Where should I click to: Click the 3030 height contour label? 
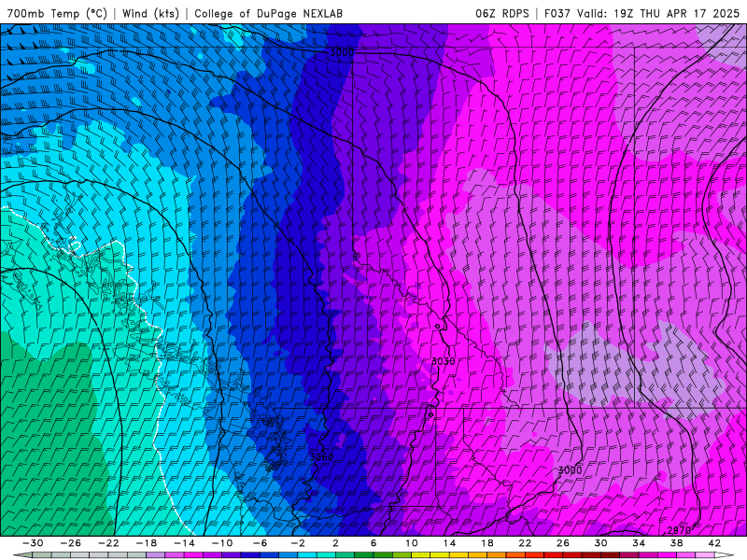tap(443, 361)
